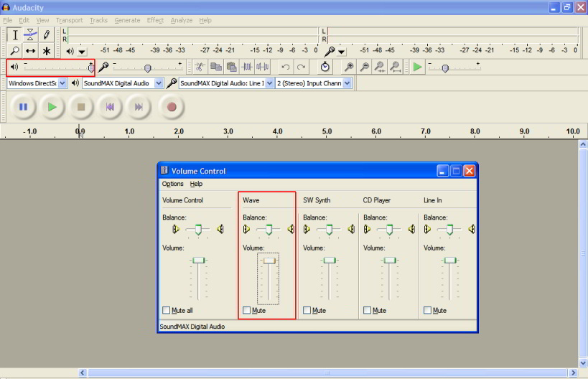Screen dimensions: 588x379
Task: Click the Skip to Start button
Action: point(110,107)
